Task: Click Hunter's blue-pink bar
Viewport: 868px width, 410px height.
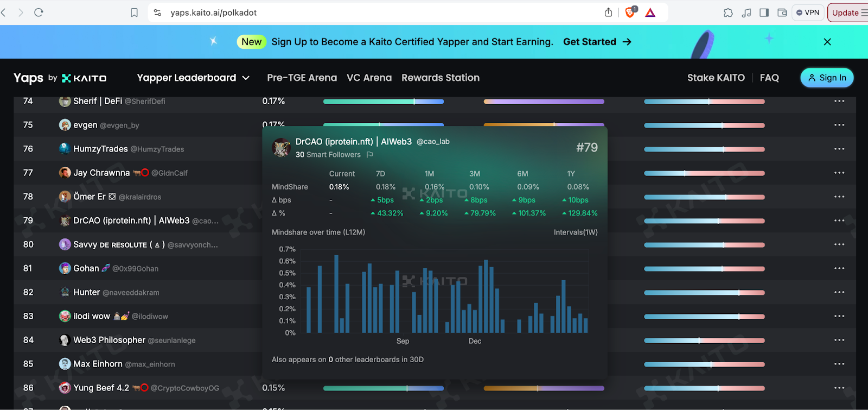Action: 704,293
